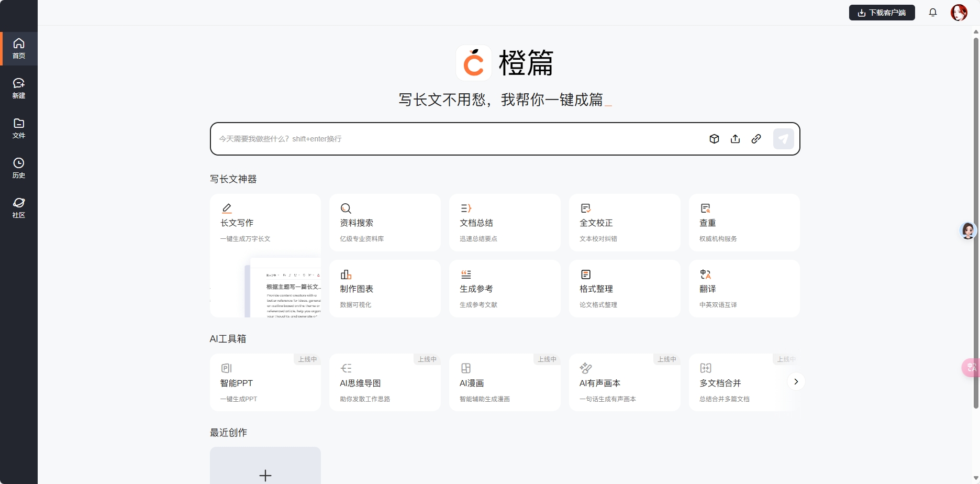The height and width of the screenshot is (484, 980).
Task: Click the prompt input field
Action: 455,139
